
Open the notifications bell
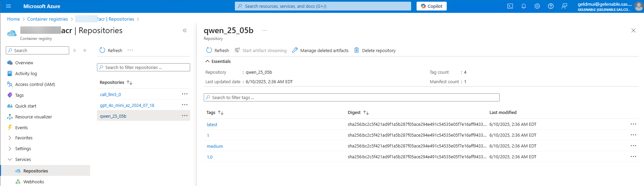524,6
